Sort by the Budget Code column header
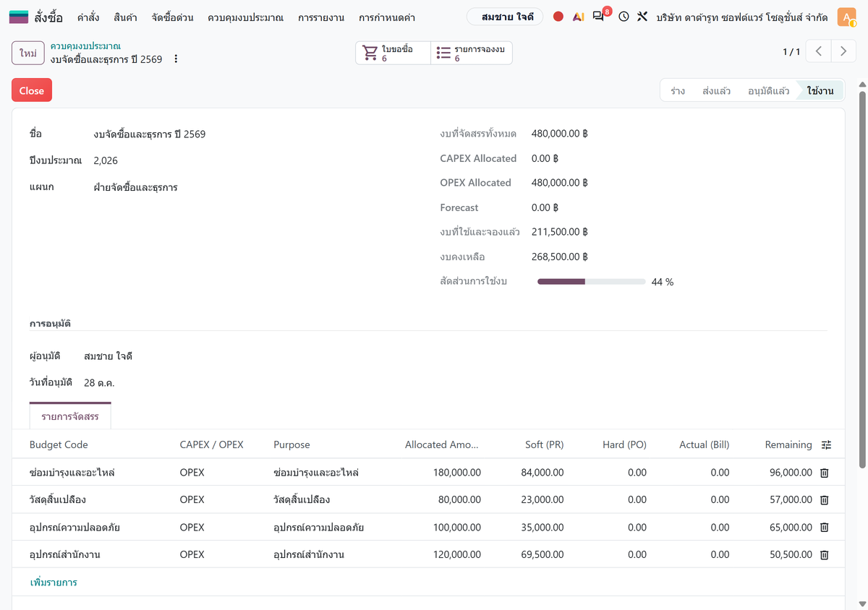The height and width of the screenshot is (610, 868). [x=59, y=444]
